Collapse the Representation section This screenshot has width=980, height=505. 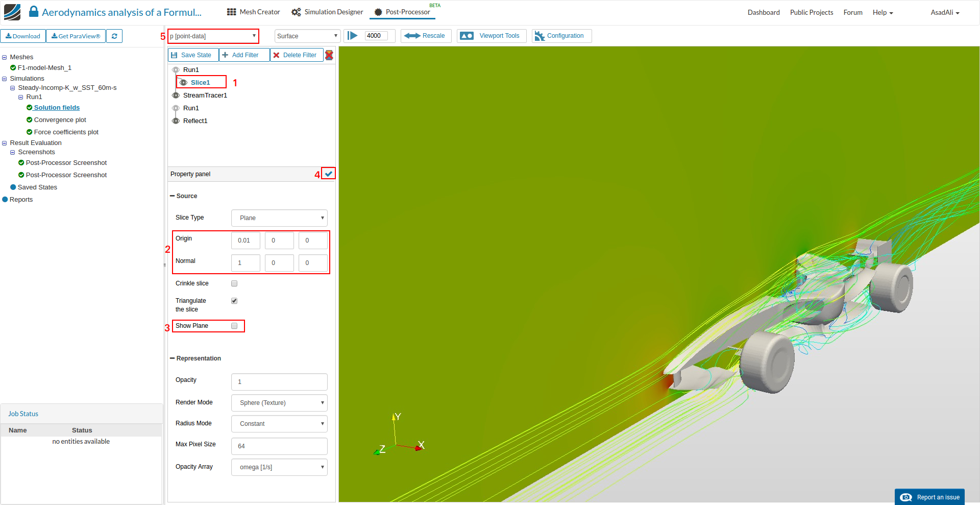point(173,358)
